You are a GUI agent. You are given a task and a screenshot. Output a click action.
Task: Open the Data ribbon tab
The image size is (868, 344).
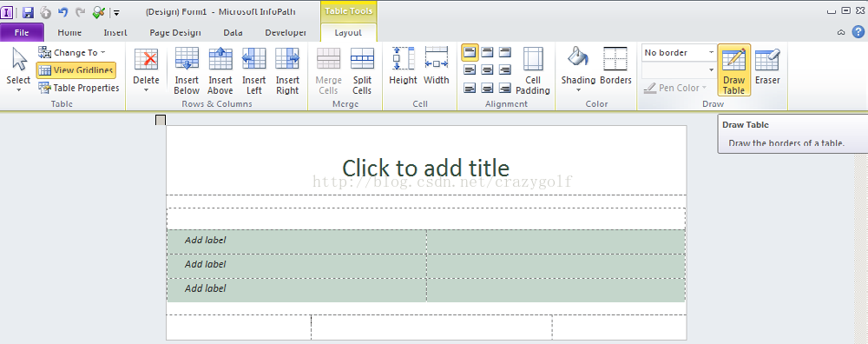(x=233, y=33)
